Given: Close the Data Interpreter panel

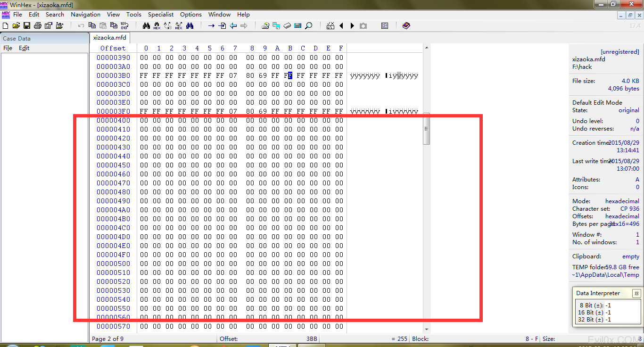Looking at the screenshot, I should 636,293.
